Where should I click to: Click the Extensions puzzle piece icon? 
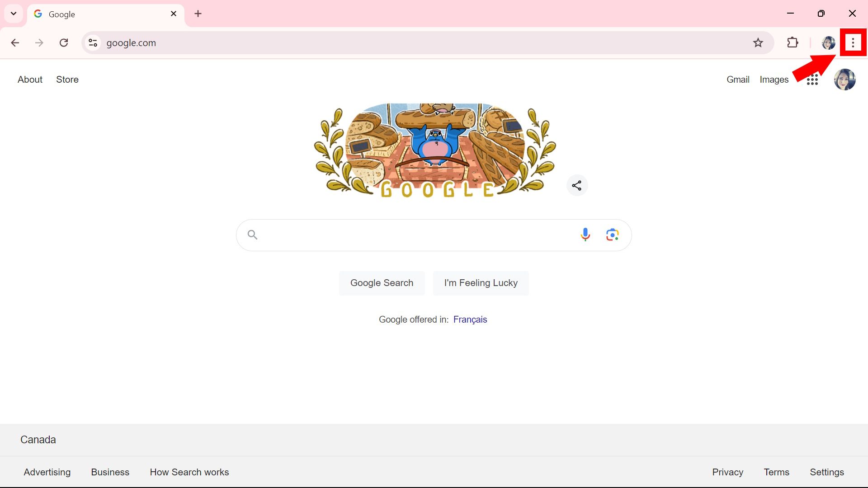[x=793, y=42]
